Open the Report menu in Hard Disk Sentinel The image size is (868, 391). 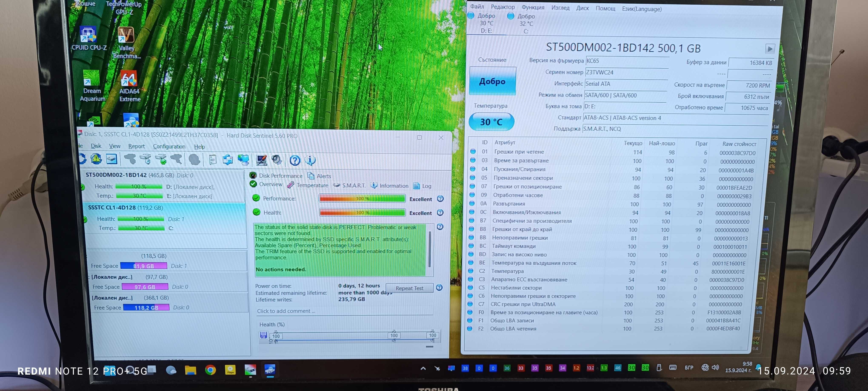point(136,146)
